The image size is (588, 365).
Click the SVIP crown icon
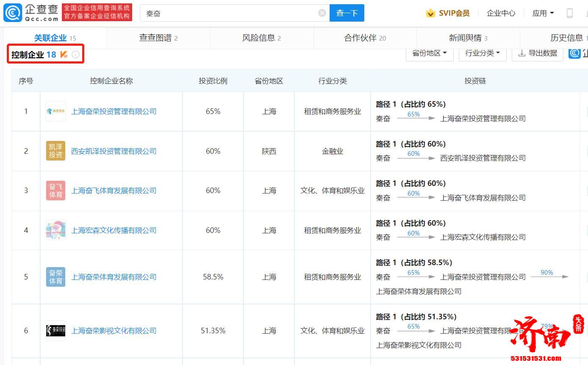point(430,13)
